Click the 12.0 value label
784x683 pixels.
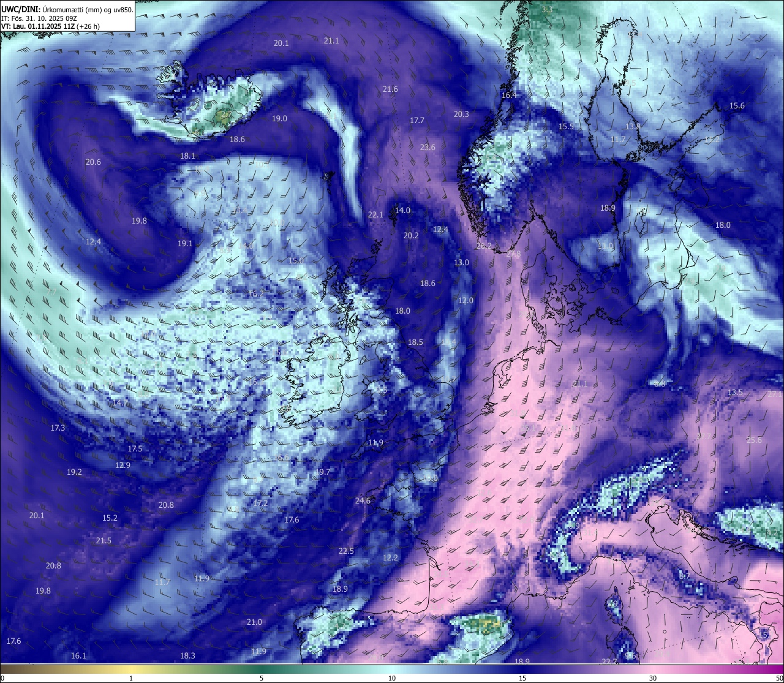[x=466, y=301]
